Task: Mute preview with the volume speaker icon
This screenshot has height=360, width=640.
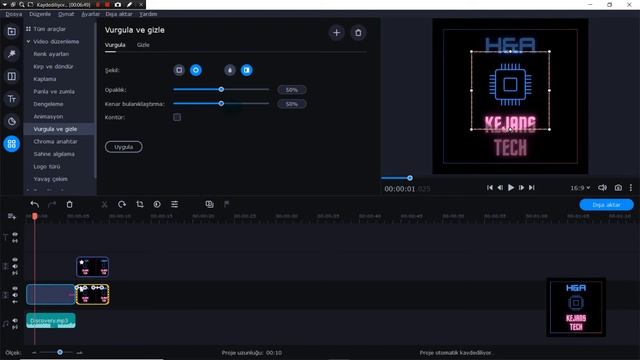Action: coord(602,188)
